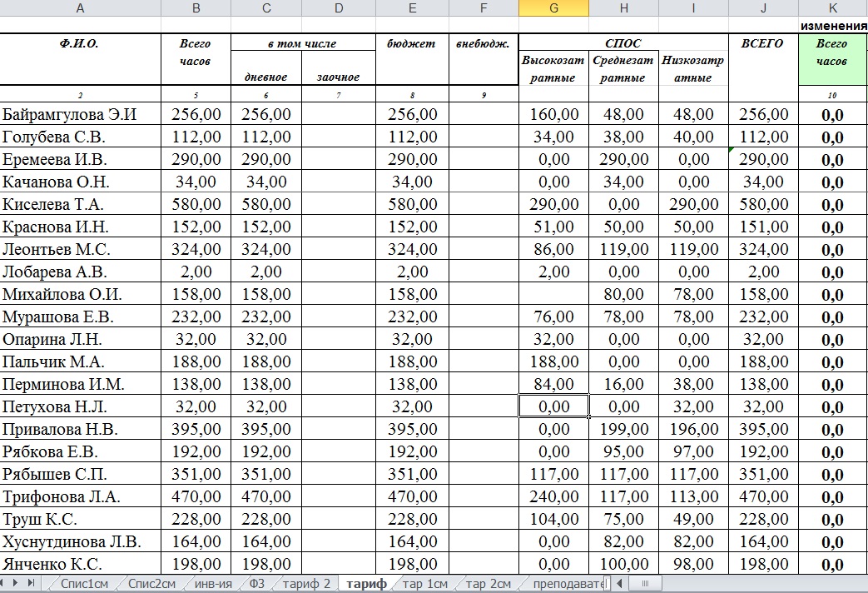Image resolution: width=868 pixels, height=593 pixels.
Task: Select column C header
Action: (266, 7)
